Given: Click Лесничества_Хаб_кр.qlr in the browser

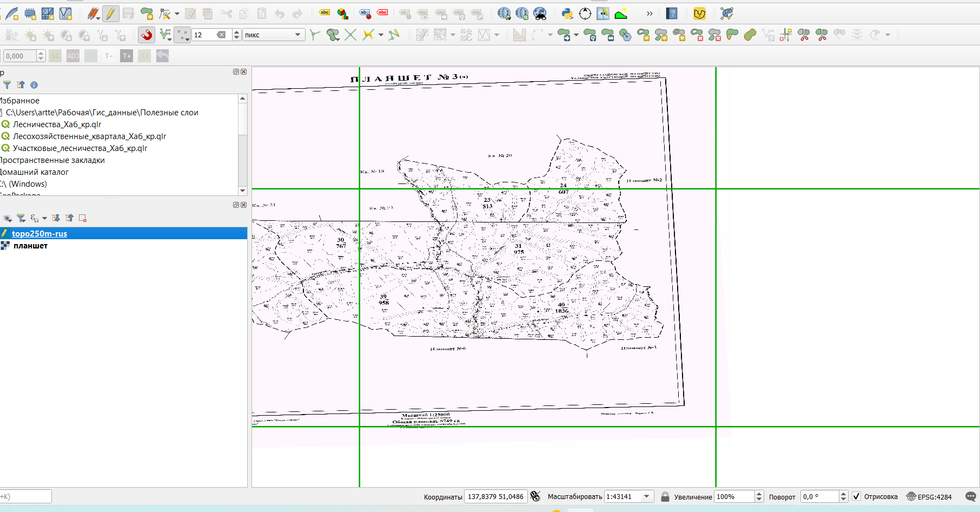Looking at the screenshot, I should point(57,124).
